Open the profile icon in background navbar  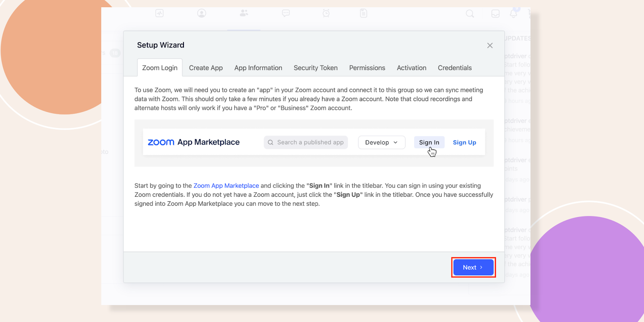point(202,13)
